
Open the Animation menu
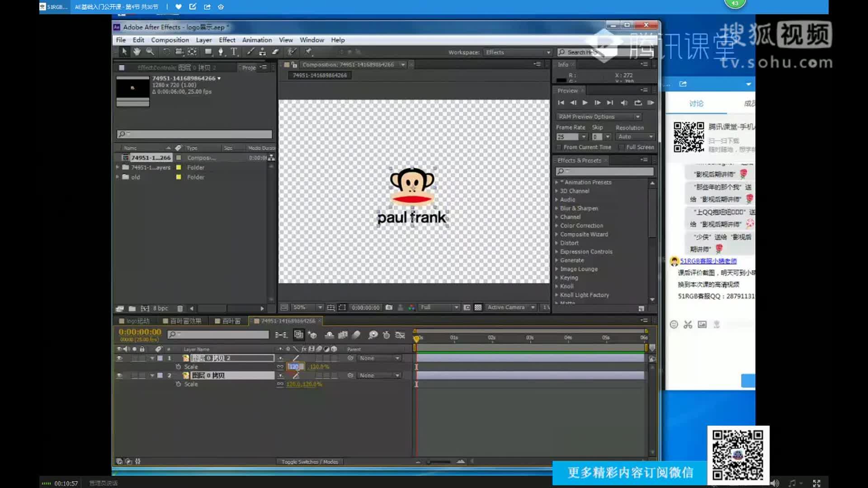point(257,40)
